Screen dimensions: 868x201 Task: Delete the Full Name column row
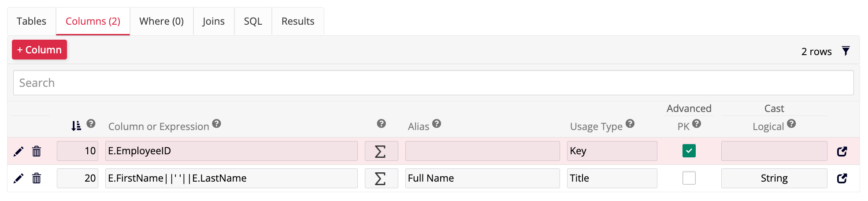point(37,179)
